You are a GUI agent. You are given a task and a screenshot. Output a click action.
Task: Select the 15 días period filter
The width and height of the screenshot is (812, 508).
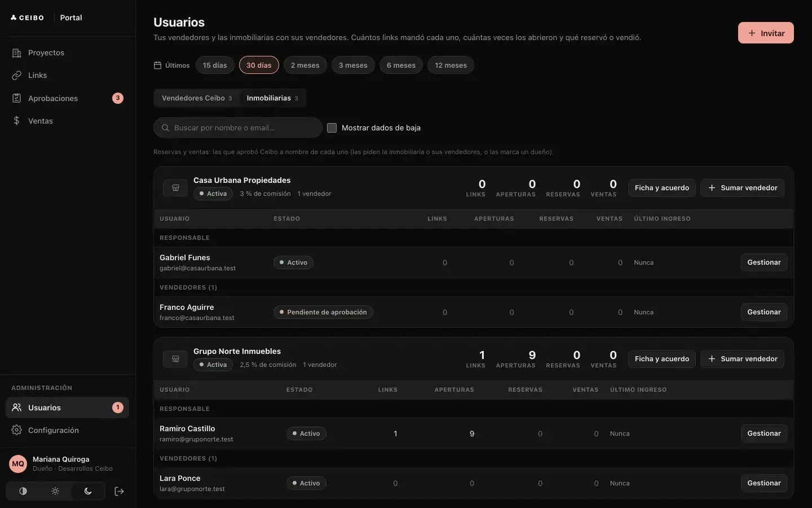click(215, 65)
